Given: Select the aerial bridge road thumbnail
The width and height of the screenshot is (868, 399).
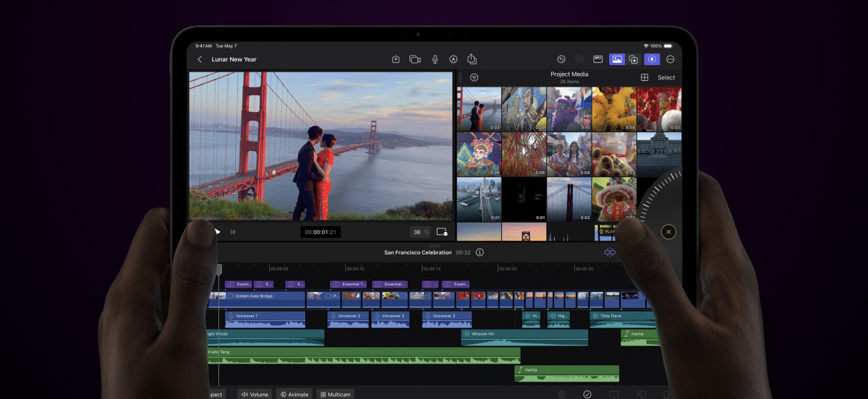Looking at the screenshot, I should 479,199.
